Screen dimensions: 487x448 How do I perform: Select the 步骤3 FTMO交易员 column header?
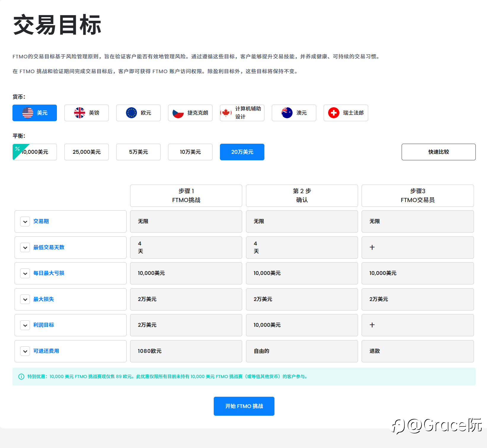418,196
